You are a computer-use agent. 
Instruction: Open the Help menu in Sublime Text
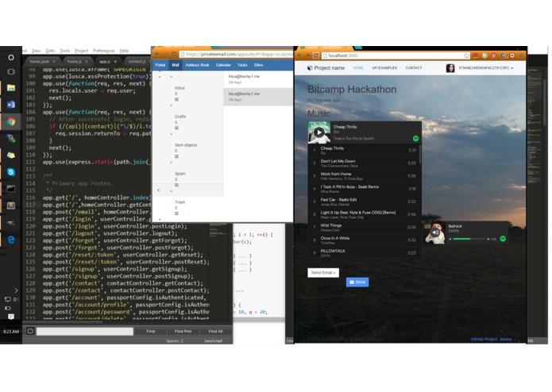pyautogui.click(x=124, y=51)
